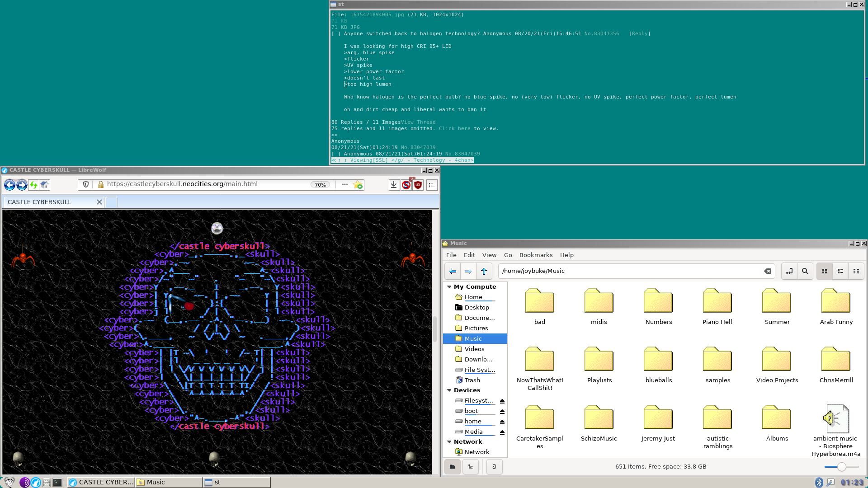Clear the file manager path field
Screen dimensions: 868x488
click(768, 271)
